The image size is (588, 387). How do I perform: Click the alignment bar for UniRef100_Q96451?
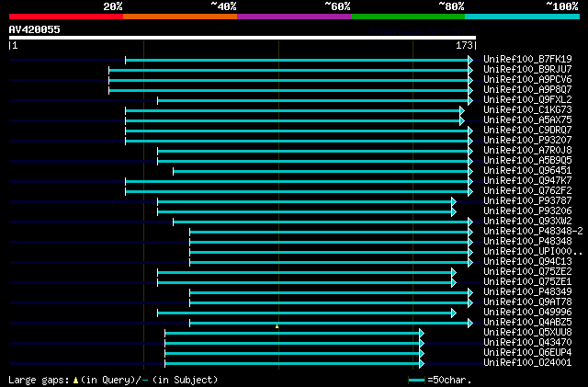(x=321, y=172)
